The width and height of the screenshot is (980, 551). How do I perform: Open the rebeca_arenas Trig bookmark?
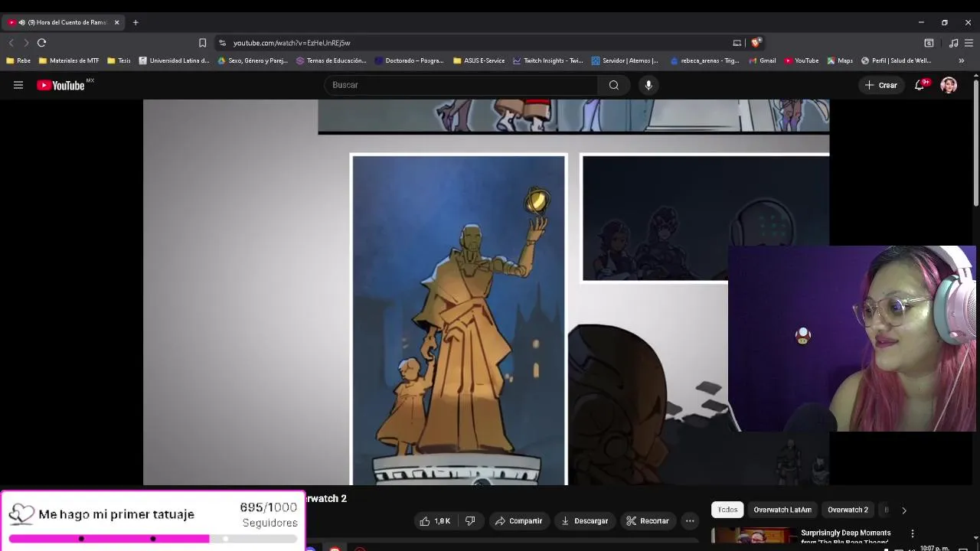click(704, 60)
